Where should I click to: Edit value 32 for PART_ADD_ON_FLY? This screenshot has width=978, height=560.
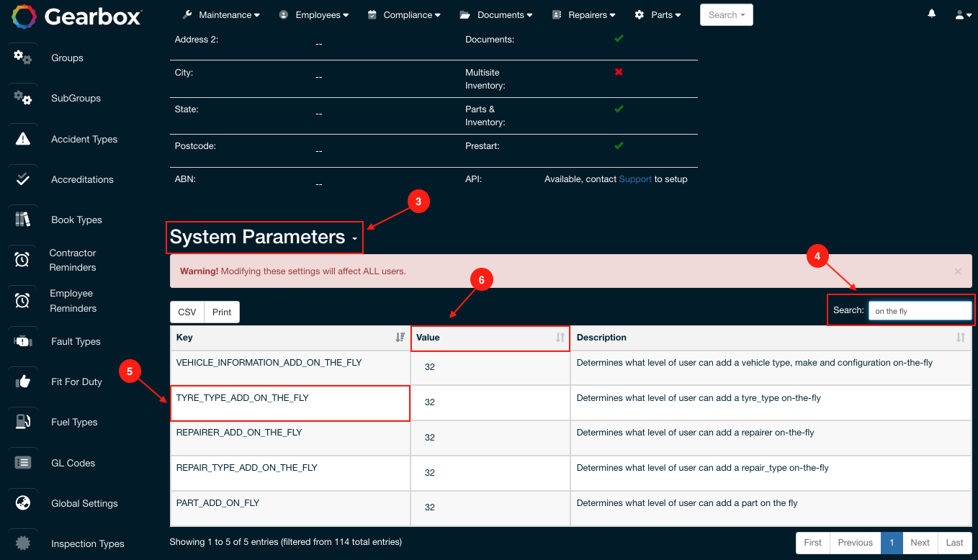click(x=430, y=507)
